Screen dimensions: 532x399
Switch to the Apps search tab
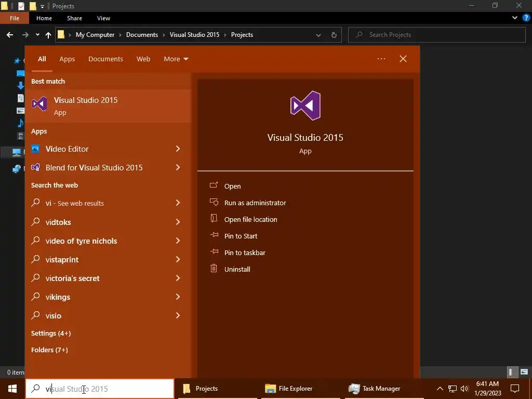point(67,59)
